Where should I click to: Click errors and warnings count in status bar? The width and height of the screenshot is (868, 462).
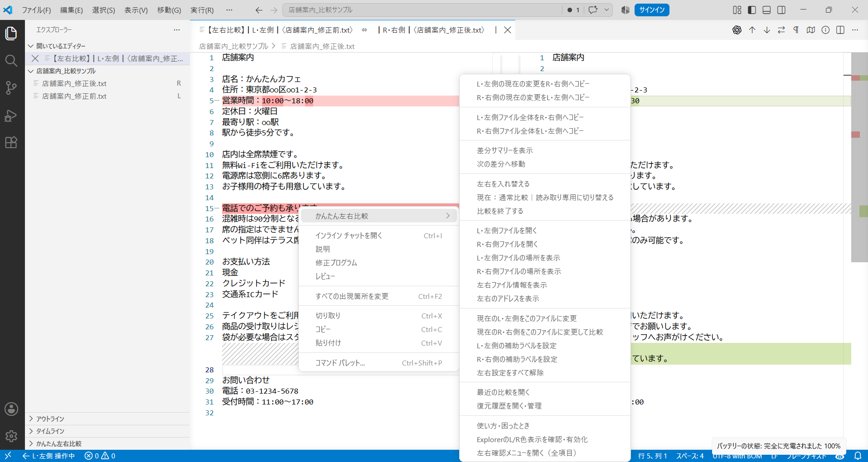click(100, 456)
